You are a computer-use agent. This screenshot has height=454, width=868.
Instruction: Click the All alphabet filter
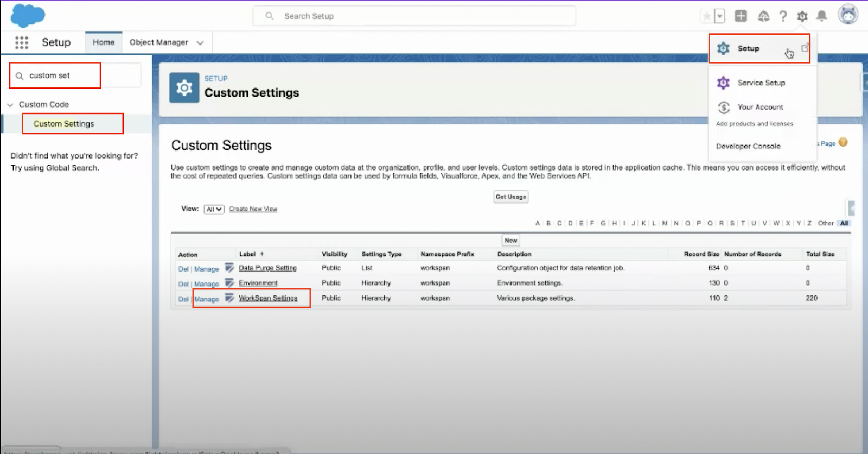844,223
